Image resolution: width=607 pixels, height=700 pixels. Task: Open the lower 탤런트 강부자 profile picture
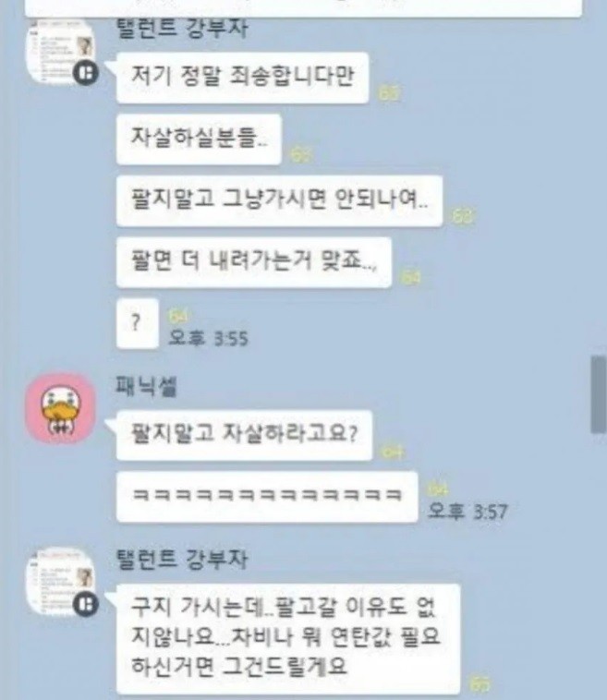click(60, 582)
